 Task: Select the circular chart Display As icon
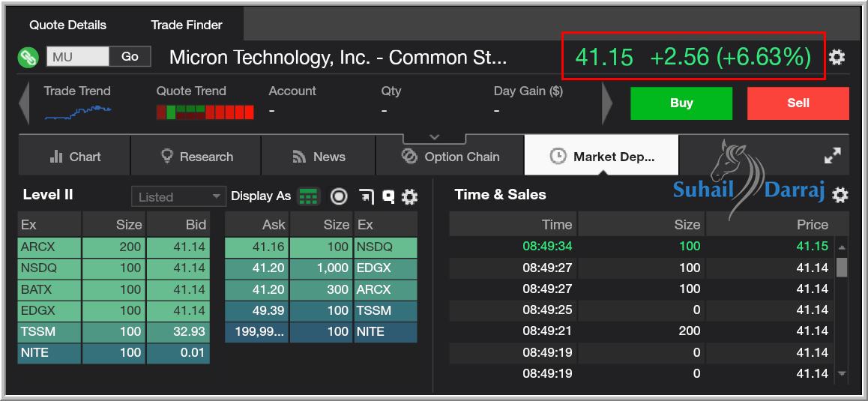coord(339,196)
